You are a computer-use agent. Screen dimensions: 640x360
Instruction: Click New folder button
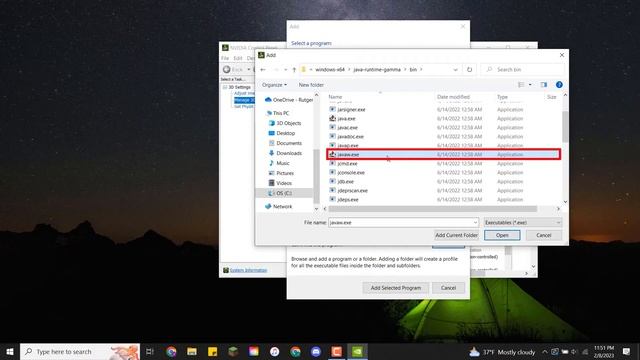(311, 85)
